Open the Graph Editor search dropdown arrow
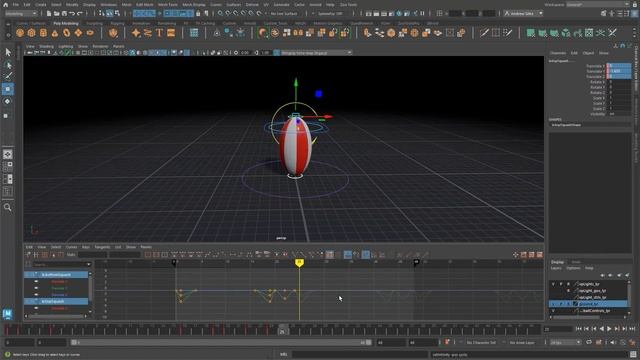 tap(88, 264)
